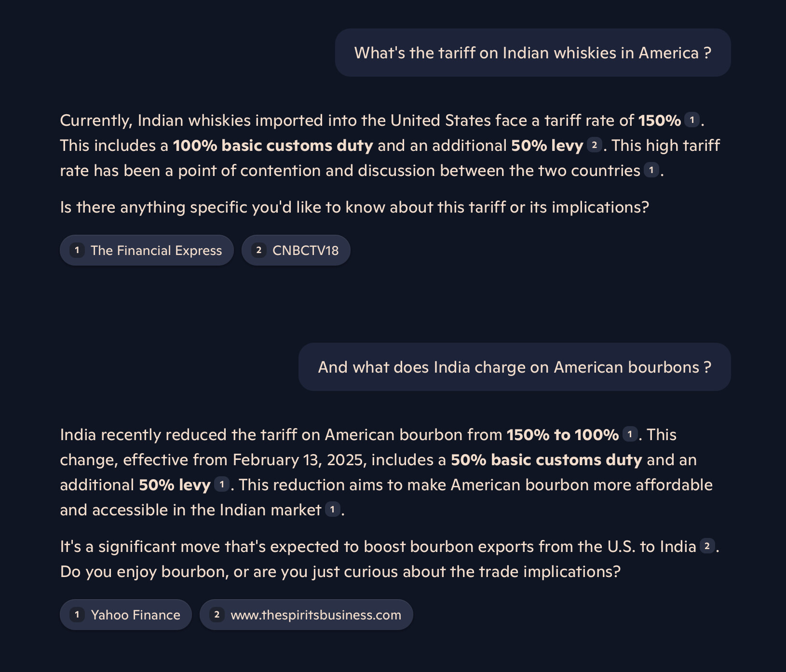This screenshot has width=786, height=672.
Task: Open citation 1 after "150% to 100%"
Action: coord(629,434)
